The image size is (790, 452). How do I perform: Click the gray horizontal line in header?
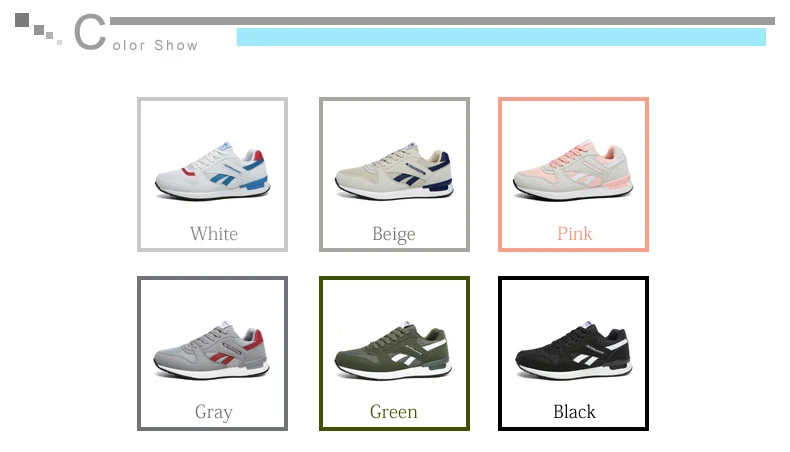click(x=442, y=21)
